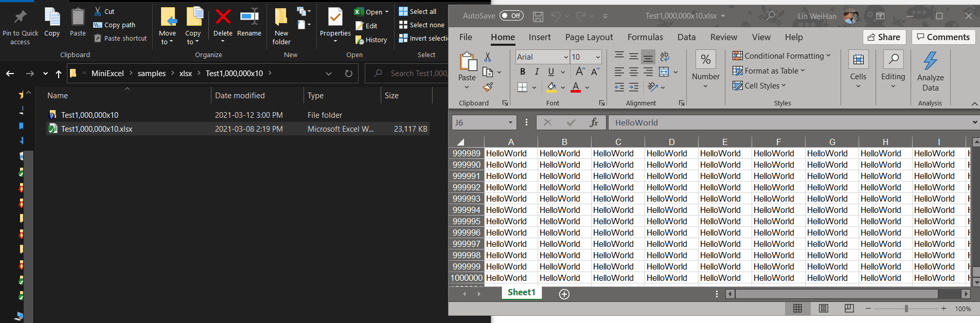
Task: Toggle Bold formatting
Action: tap(523, 71)
